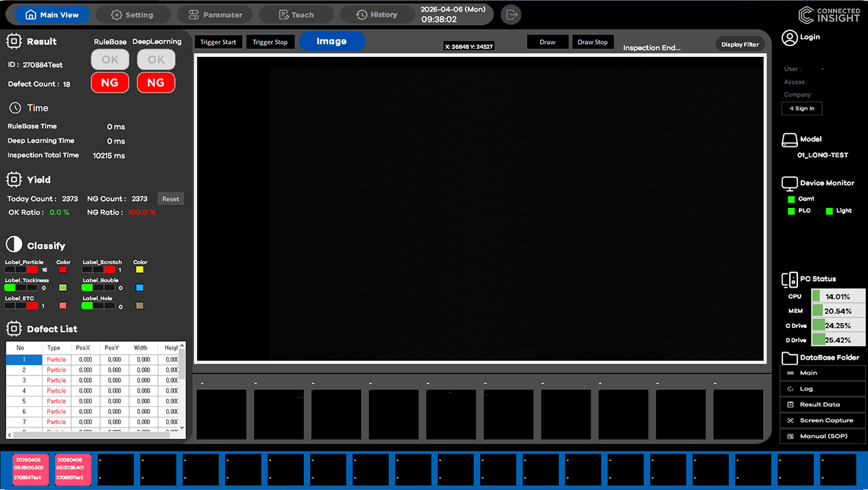Click the D Drive usage bar

(x=838, y=340)
